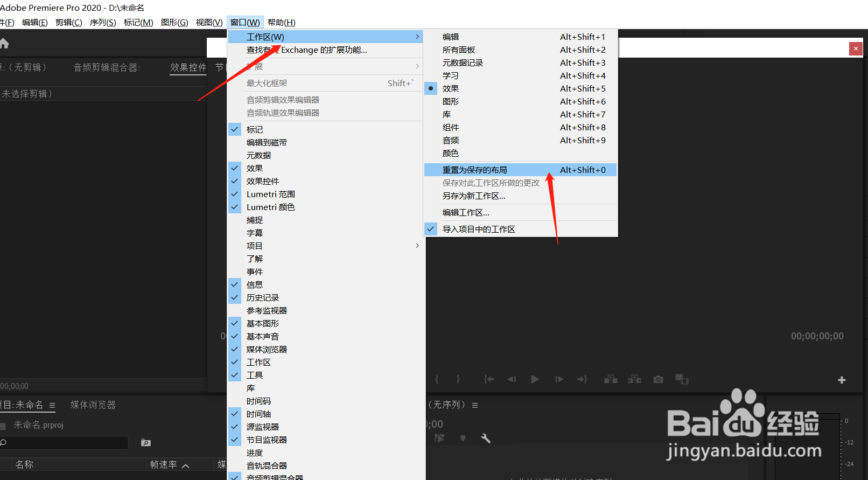Screen dimensions: 868x480
Task: Click the Extract icon in monitor
Action: pyautogui.click(x=634, y=379)
